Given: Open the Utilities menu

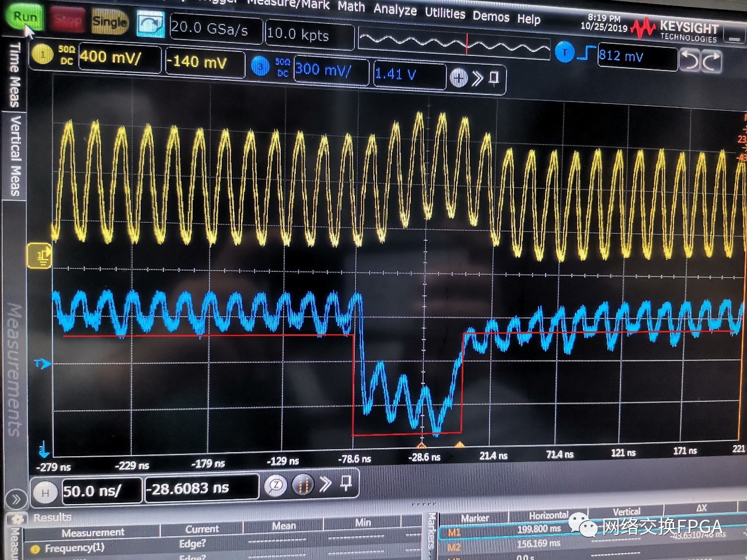Looking at the screenshot, I should point(445,12).
